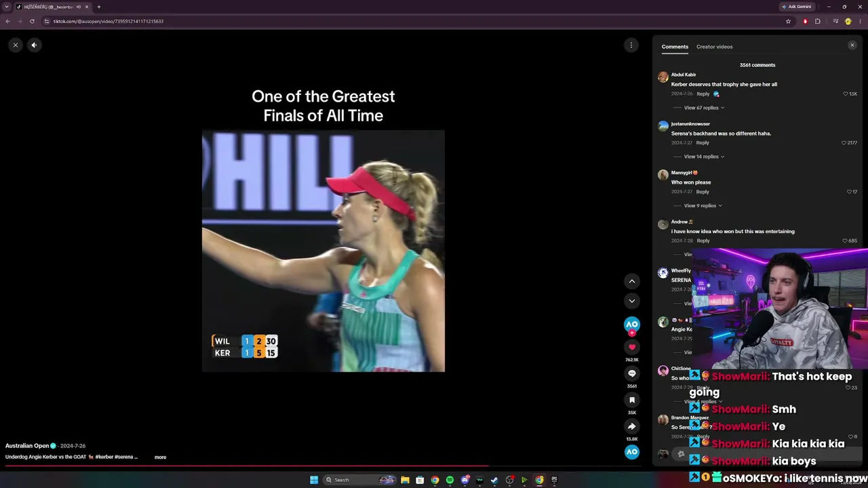The width and height of the screenshot is (868, 488).
Task: Close the HEISENBERG TikTok tab
Action: tap(87, 7)
